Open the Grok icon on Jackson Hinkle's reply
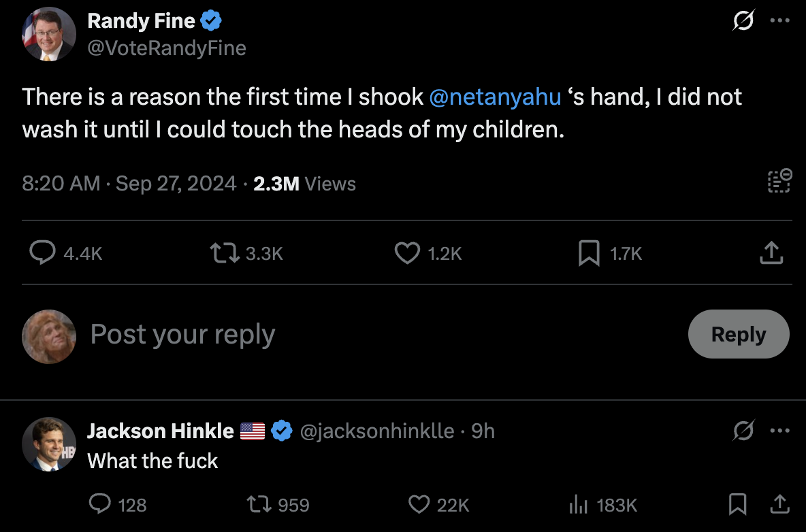Image resolution: width=806 pixels, height=532 pixels. (743, 431)
